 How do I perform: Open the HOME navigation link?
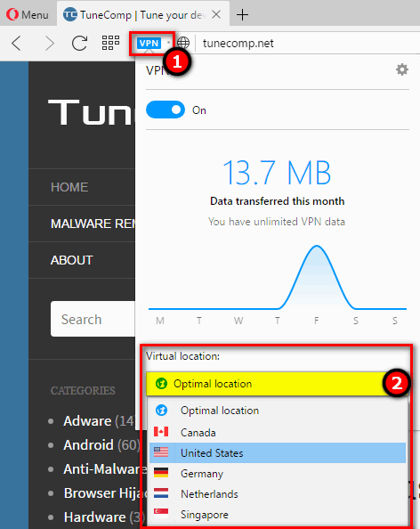point(69,187)
